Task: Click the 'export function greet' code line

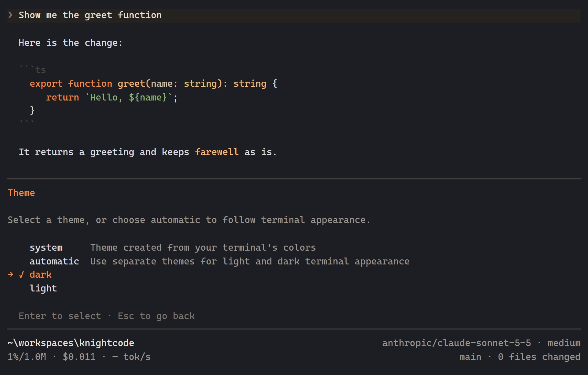Action: (153, 84)
